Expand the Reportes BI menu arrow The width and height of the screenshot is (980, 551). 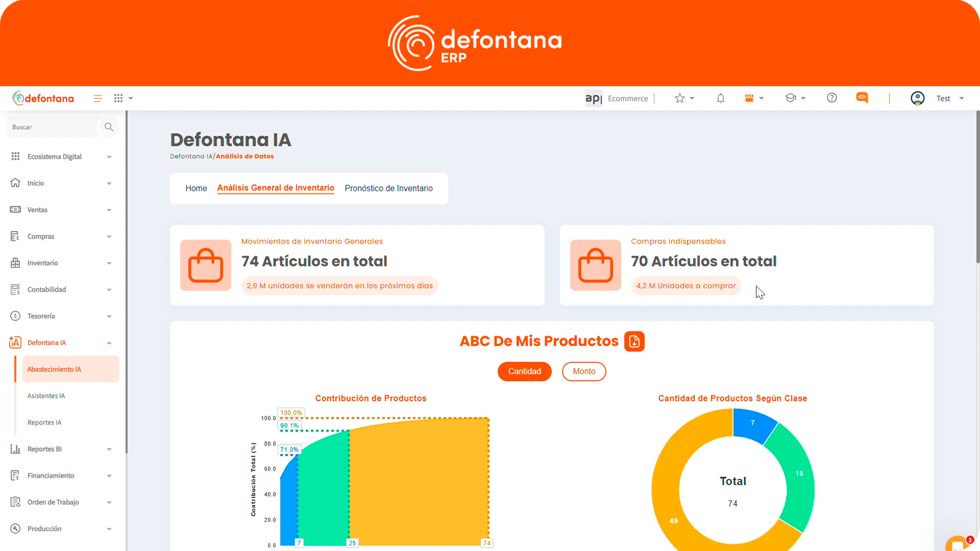109,449
